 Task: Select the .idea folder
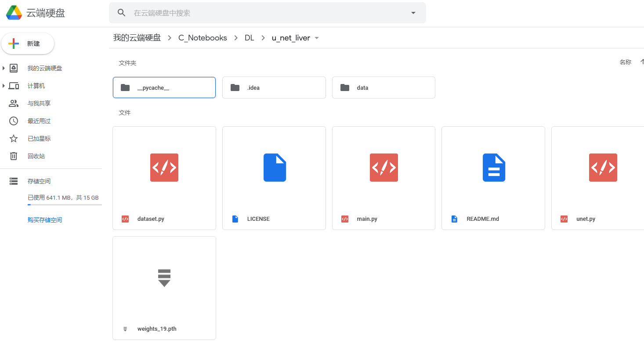(x=274, y=88)
